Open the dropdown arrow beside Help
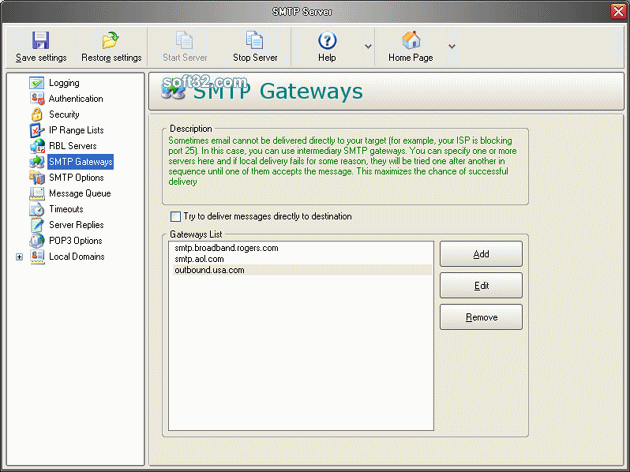This screenshot has width=630, height=472. pyautogui.click(x=368, y=46)
